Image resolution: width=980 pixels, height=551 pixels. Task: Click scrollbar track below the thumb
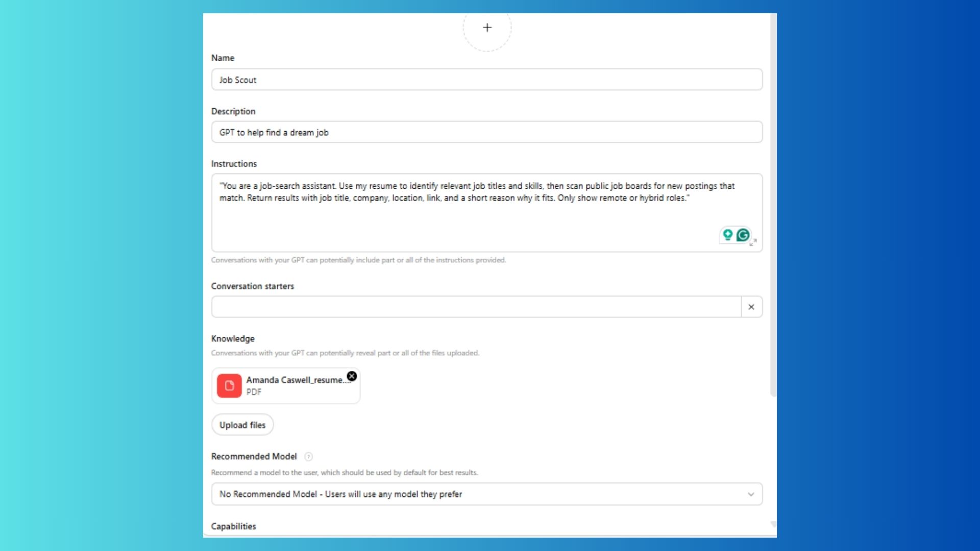[773, 459]
